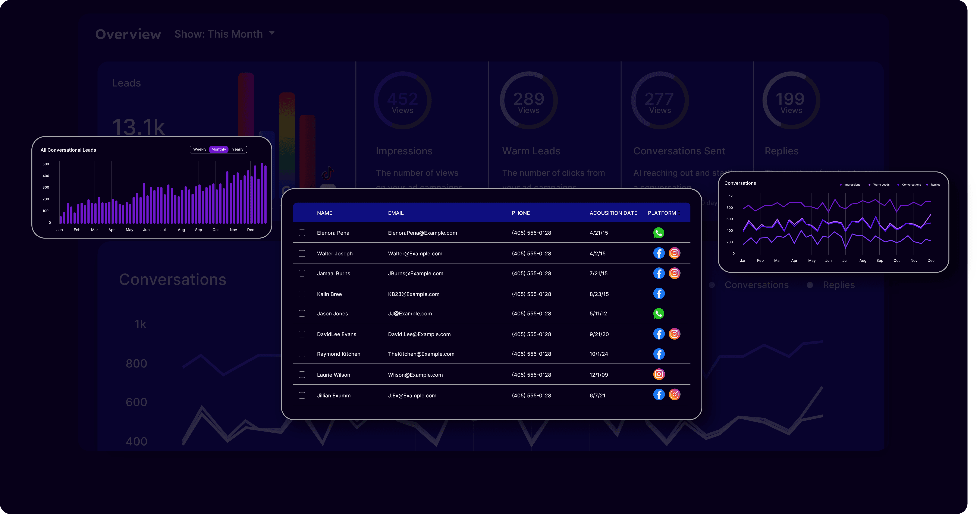Click the Warm Leads legend dot
Screen dimensions: 980x514
869,185
